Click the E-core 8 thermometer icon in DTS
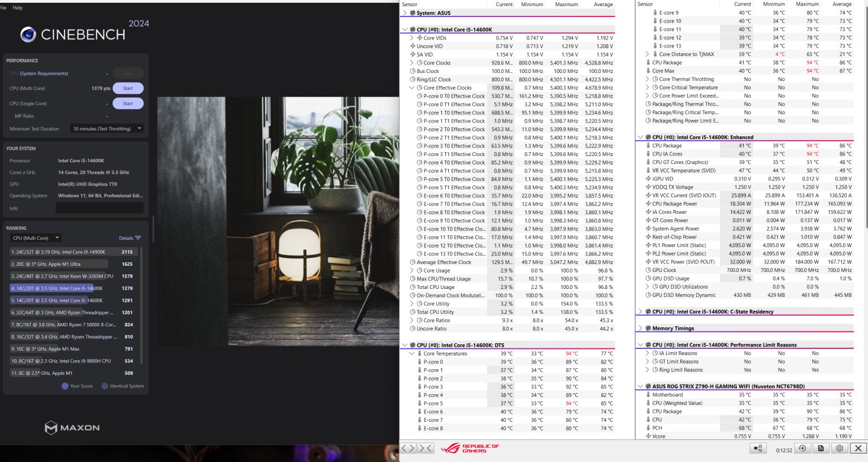868x462 pixels. tap(419, 428)
